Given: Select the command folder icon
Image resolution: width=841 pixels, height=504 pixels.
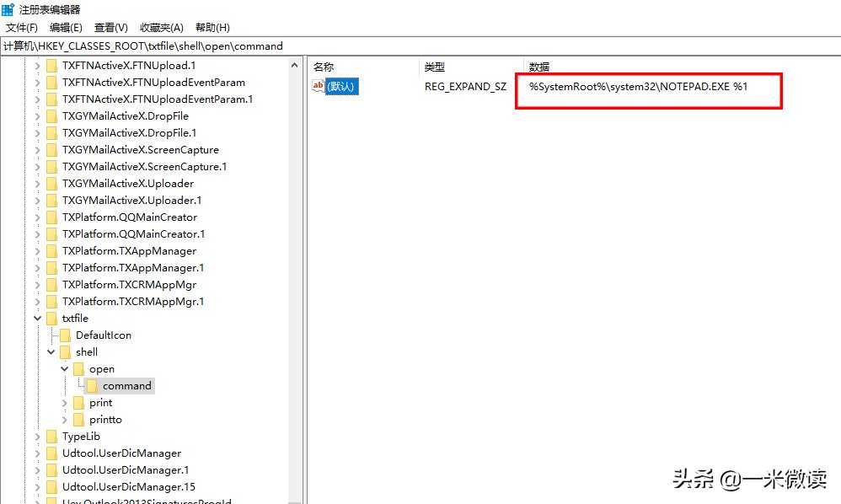Looking at the screenshot, I should [92, 385].
